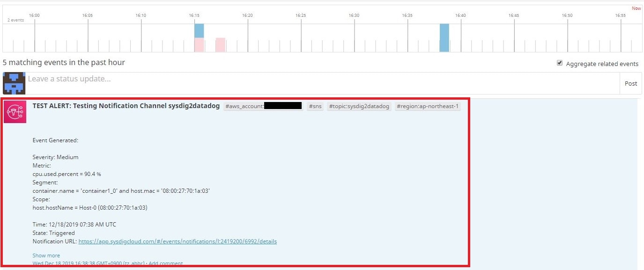Click '5 matching events in the past hour'
This screenshot has width=644, height=270.
click(x=64, y=62)
